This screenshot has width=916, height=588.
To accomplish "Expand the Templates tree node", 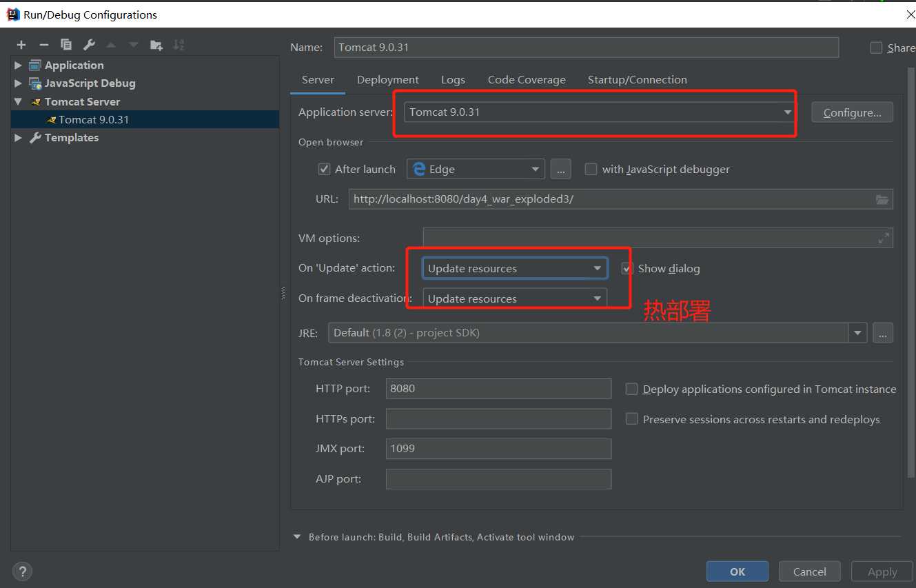I will pos(18,138).
